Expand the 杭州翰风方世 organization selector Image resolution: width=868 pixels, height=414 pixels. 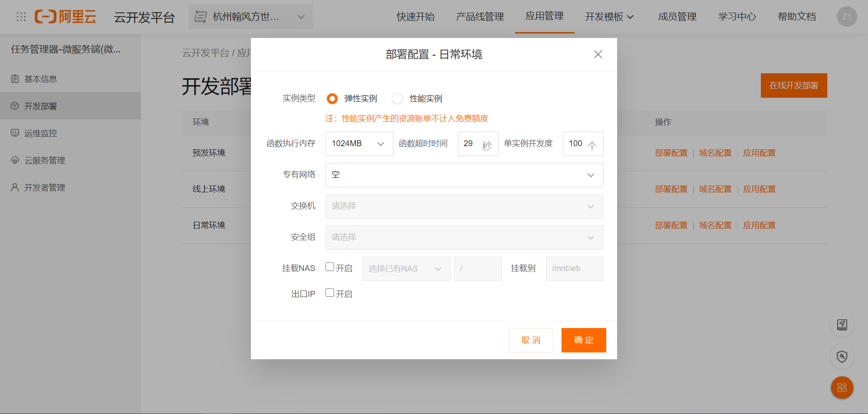(301, 17)
